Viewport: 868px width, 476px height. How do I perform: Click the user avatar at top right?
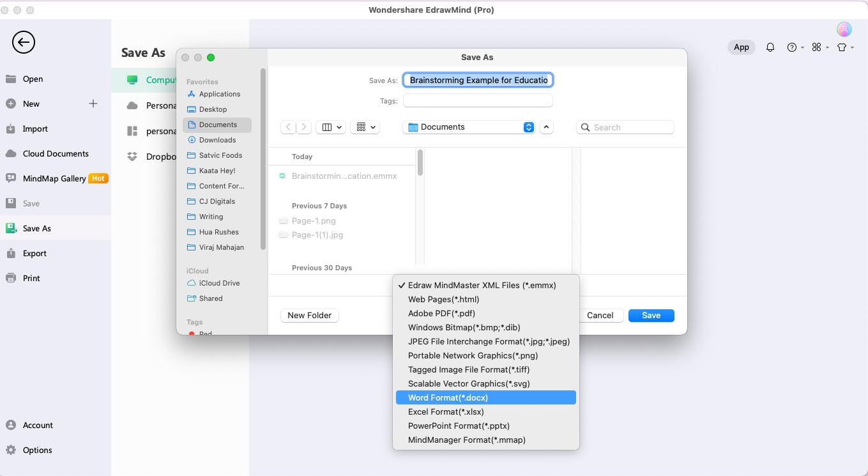click(844, 29)
